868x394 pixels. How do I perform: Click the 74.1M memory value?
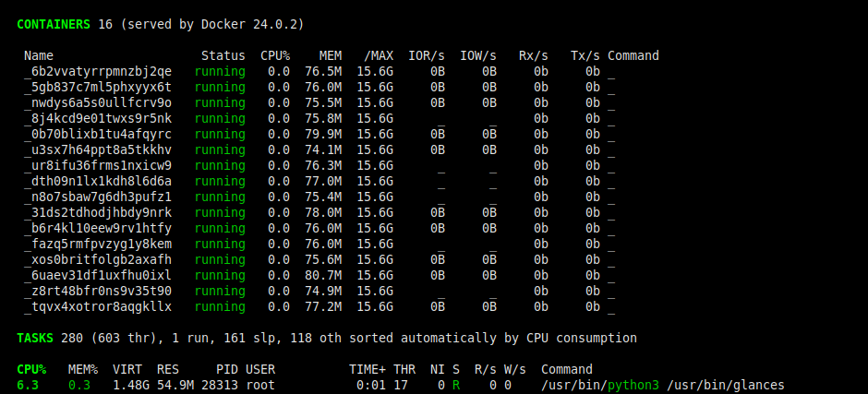coord(323,150)
